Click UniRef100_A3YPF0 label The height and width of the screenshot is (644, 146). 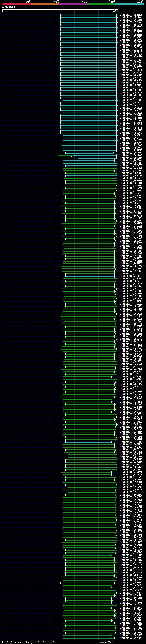click(131, 593)
